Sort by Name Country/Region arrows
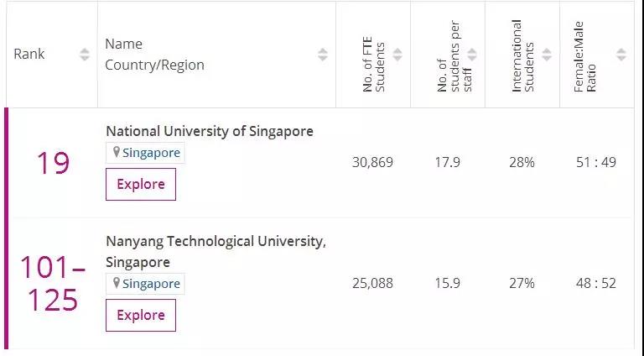 (323, 55)
